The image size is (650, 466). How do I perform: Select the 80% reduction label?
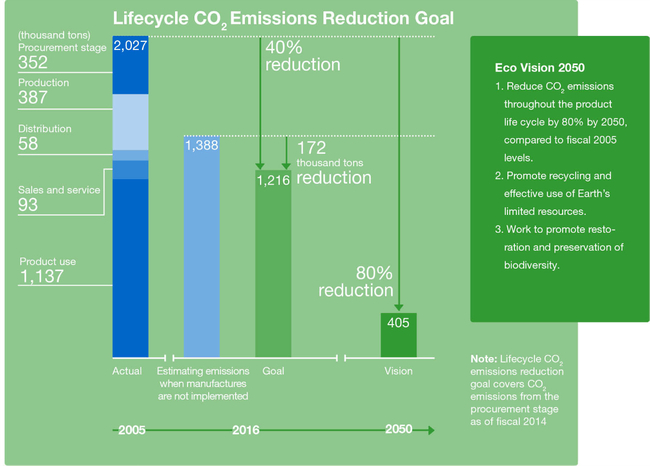point(356,282)
